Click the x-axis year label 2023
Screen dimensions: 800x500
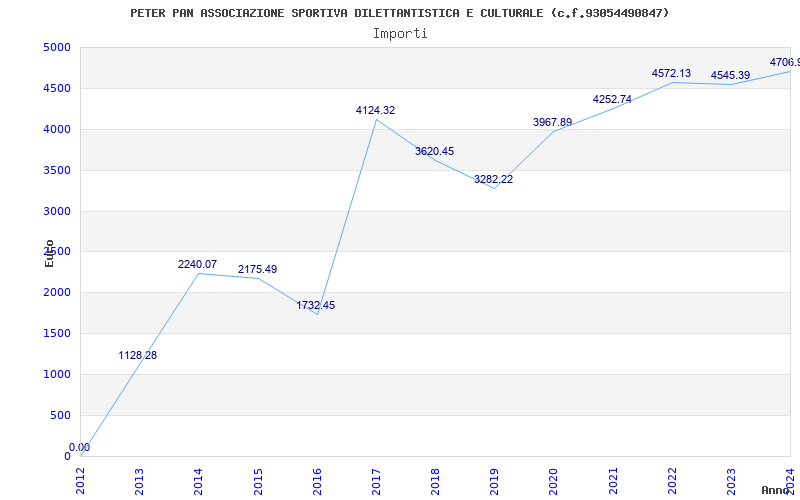[732, 481]
